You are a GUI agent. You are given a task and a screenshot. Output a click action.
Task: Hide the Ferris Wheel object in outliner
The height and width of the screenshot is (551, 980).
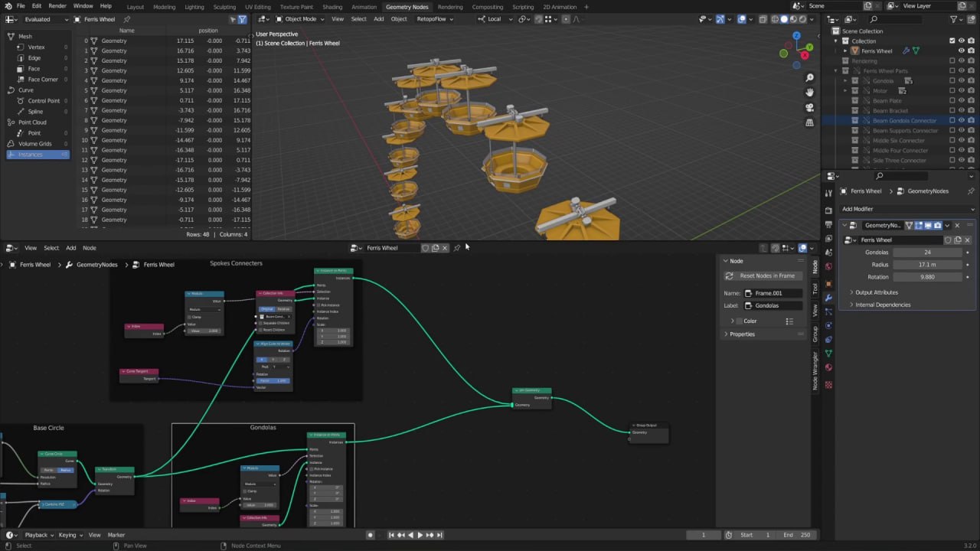[x=962, y=51]
